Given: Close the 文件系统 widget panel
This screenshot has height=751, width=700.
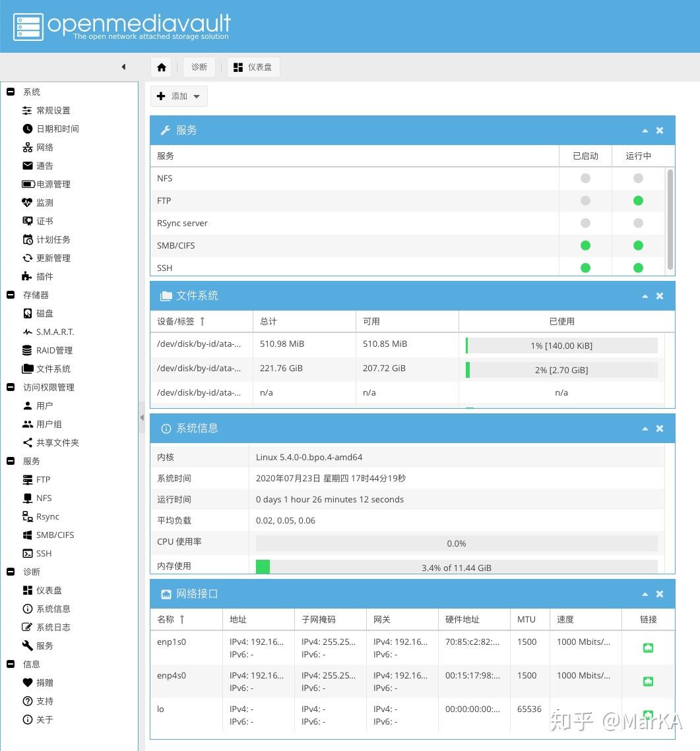Looking at the screenshot, I should coord(660,296).
